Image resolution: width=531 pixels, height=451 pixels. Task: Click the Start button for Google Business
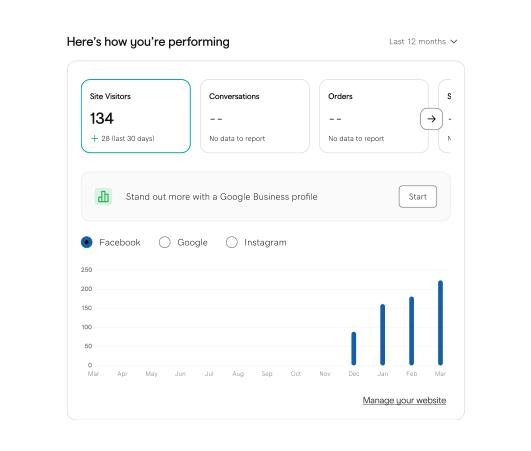click(x=418, y=196)
